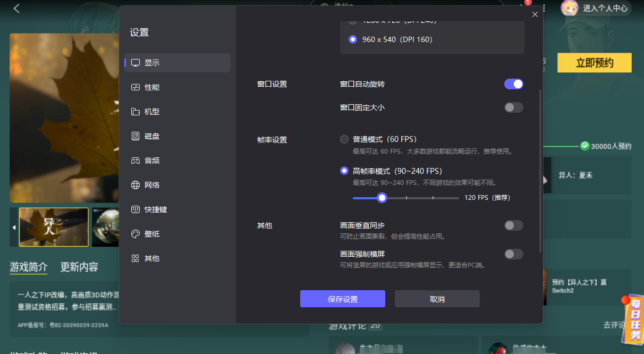Click the 保存设置 save button
This screenshot has height=354, width=644.
pyautogui.click(x=342, y=298)
